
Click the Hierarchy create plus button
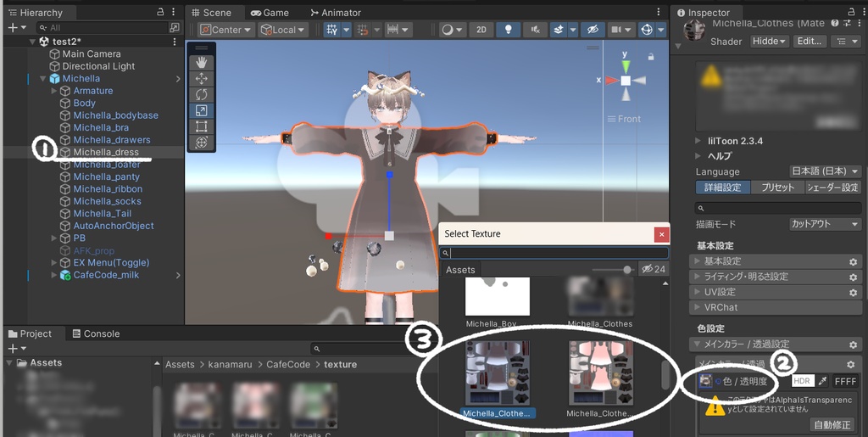(x=17, y=27)
